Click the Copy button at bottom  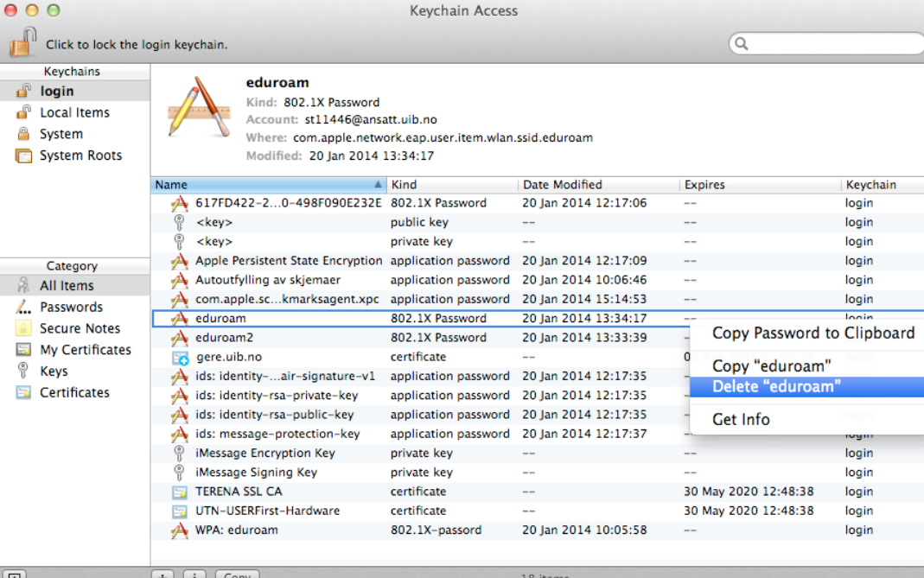(x=237, y=574)
